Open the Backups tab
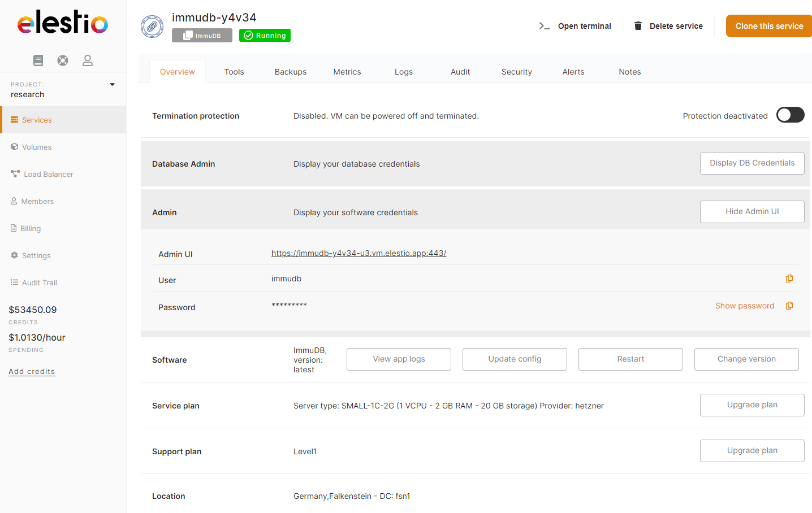This screenshot has width=812, height=513. 291,72
